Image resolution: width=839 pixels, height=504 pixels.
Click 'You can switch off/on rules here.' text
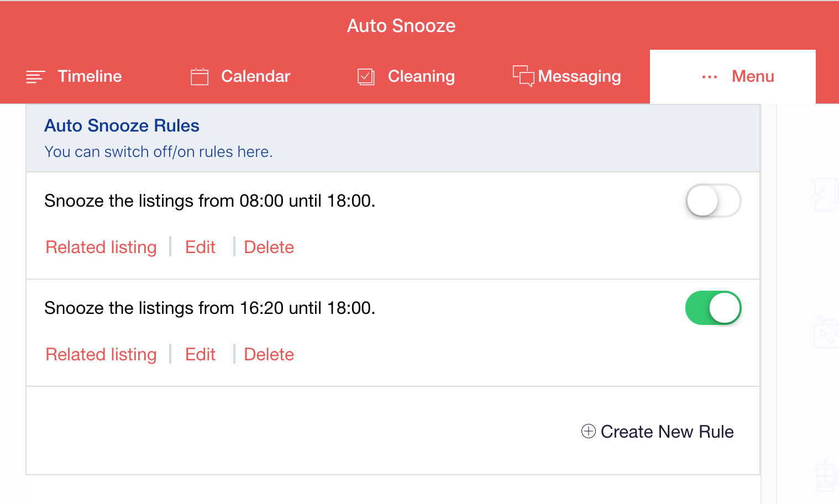click(x=159, y=151)
